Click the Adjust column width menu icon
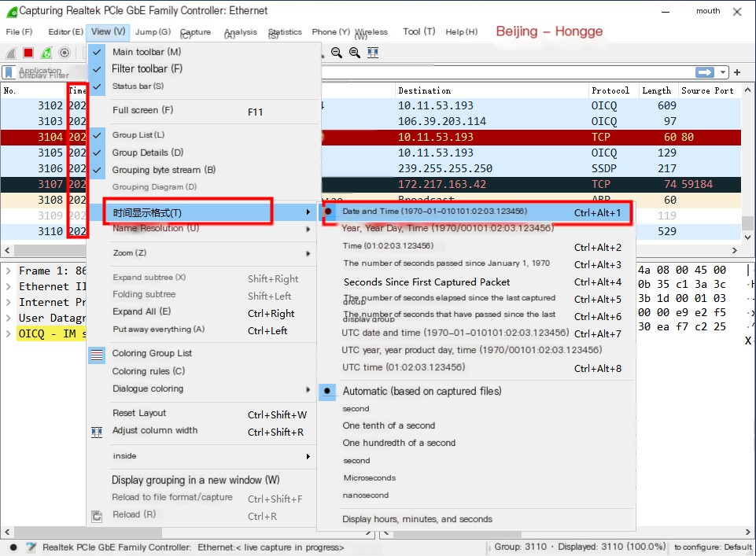 (97, 432)
